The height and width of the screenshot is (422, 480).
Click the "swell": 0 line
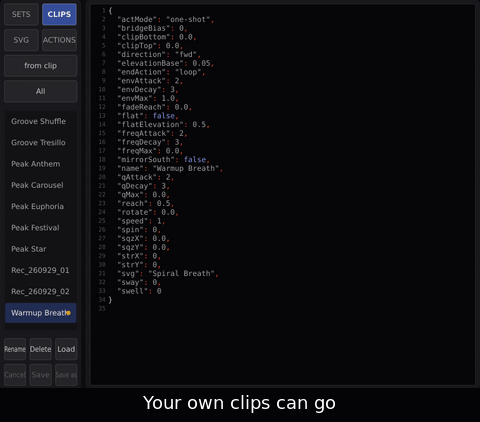coord(139,291)
